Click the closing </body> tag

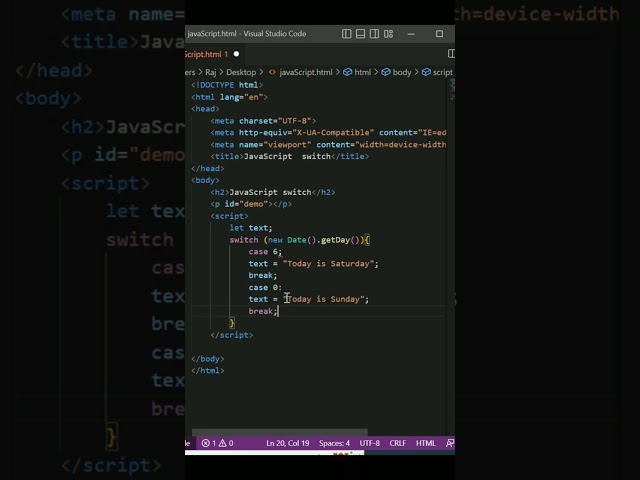(x=208, y=359)
